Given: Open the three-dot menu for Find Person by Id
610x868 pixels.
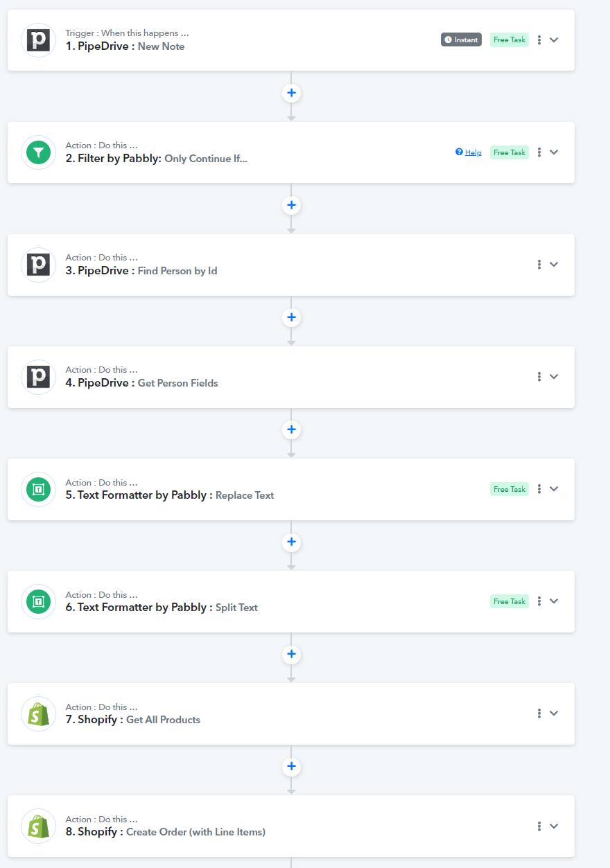Looking at the screenshot, I should pos(539,265).
